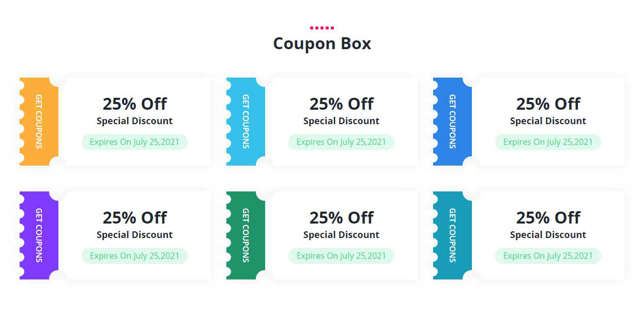Click "25% Off" on the orange coupon
The width and height of the screenshot is (644, 311).
click(134, 104)
